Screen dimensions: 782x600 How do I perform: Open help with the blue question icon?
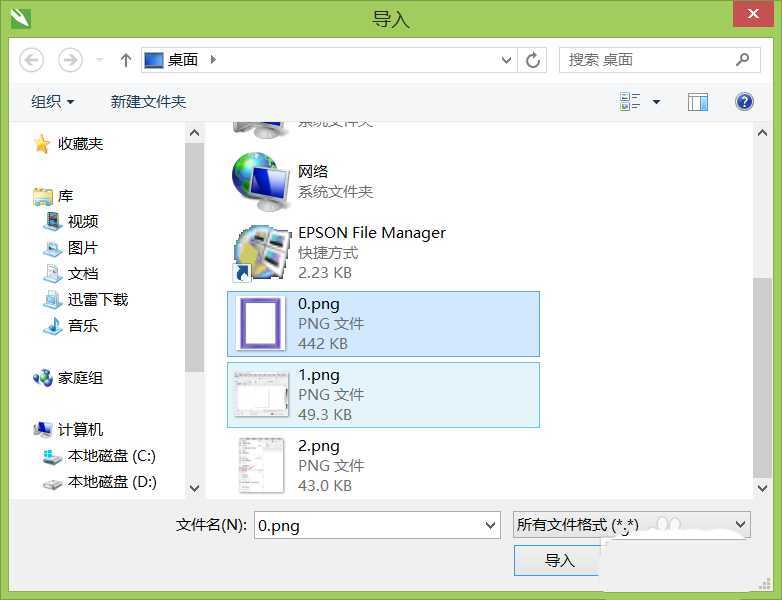pos(744,102)
